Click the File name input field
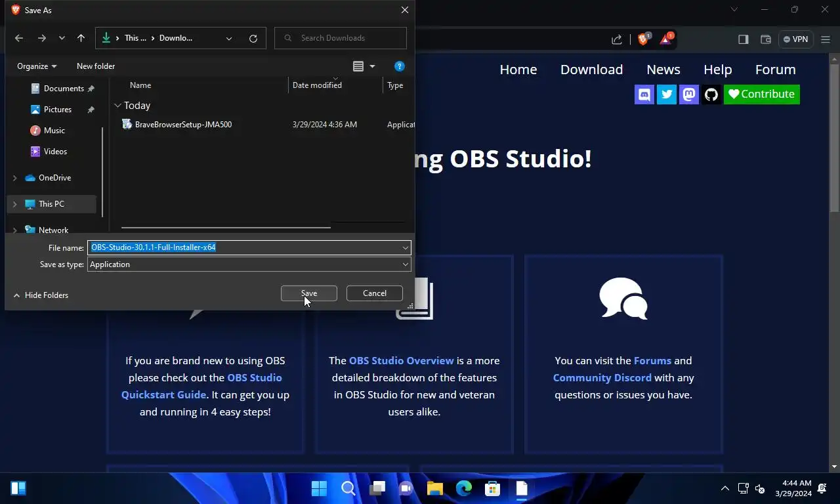This screenshot has width=840, height=504. coord(244,247)
